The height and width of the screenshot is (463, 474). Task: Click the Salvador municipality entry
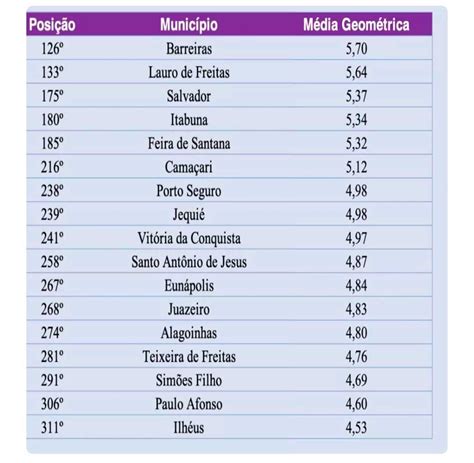pos(189,96)
